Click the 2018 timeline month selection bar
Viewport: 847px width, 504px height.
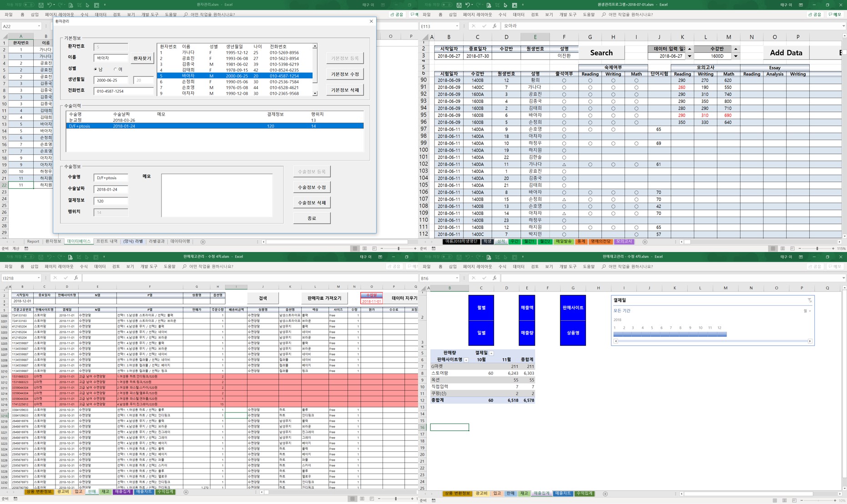pos(670,334)
